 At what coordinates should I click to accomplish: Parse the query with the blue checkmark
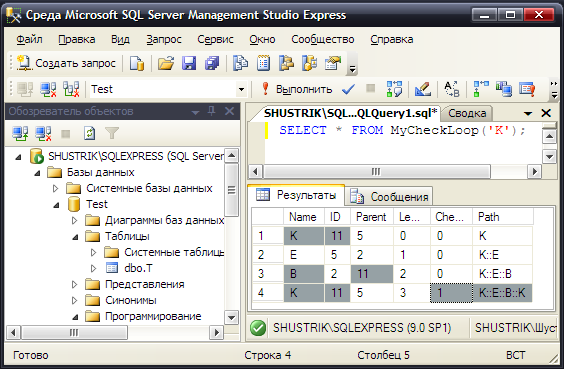click(348, 89)
